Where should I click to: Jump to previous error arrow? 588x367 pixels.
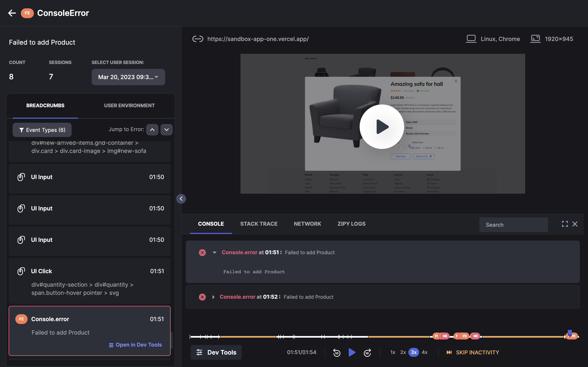[x=152, y=130]
